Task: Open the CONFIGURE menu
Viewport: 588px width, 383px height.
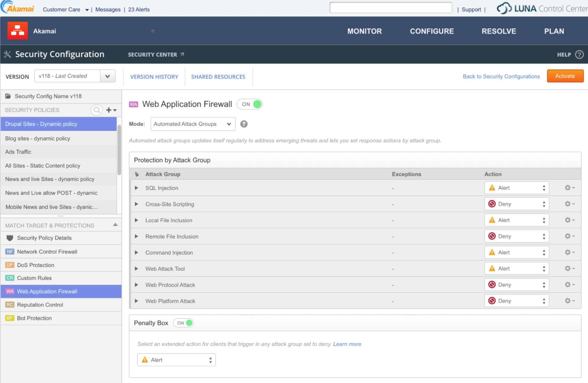Action: (432, 31)
